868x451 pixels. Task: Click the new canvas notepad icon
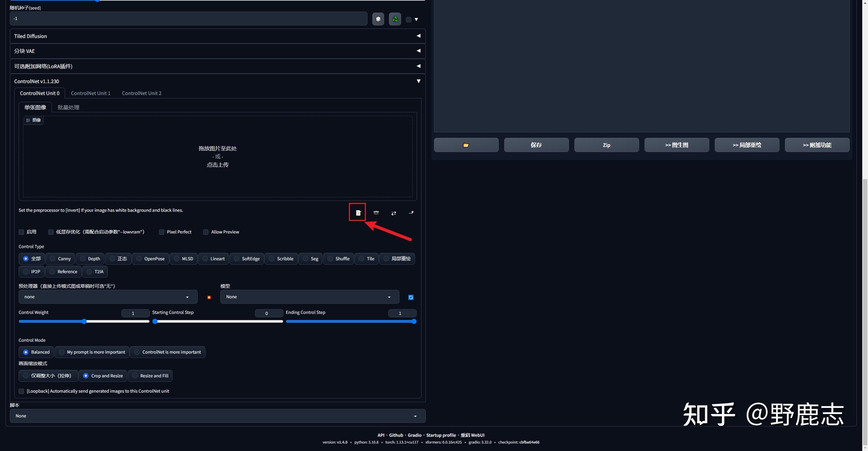tap(358, 213)
